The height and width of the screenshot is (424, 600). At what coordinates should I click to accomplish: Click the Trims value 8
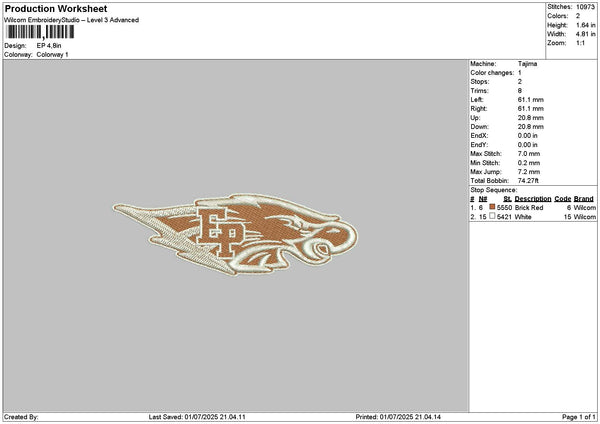[520, 91]
